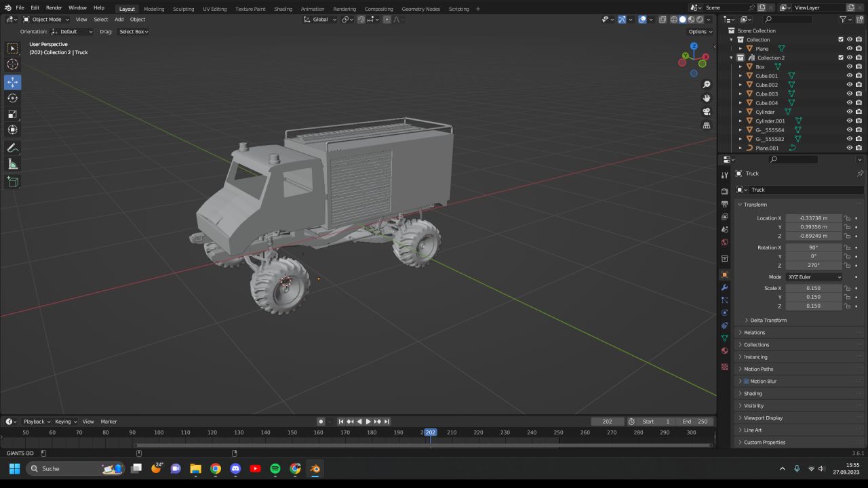This screenshot has height=488, width=868.
Task: Open the Global orientation dropdown
Action: coord(320,20)
